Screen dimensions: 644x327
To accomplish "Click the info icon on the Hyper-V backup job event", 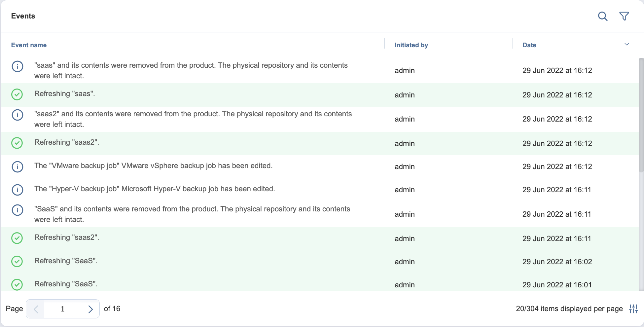I will (17, 190).
